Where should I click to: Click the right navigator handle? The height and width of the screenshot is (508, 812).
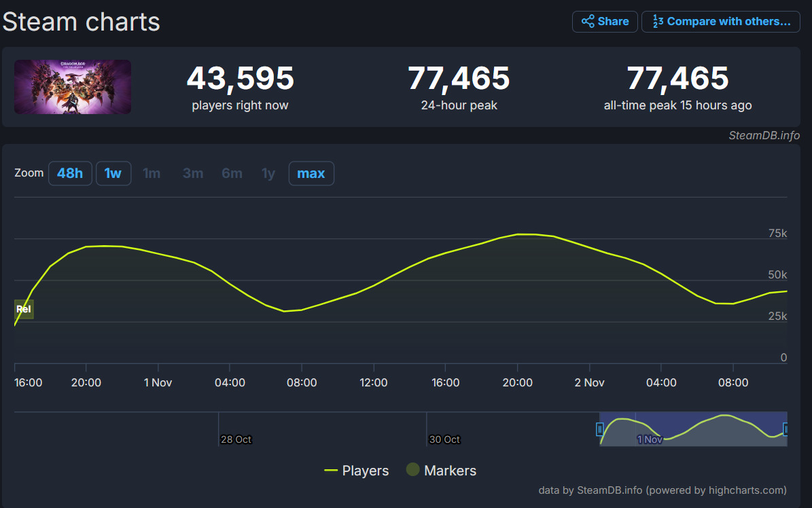[785, 429]
